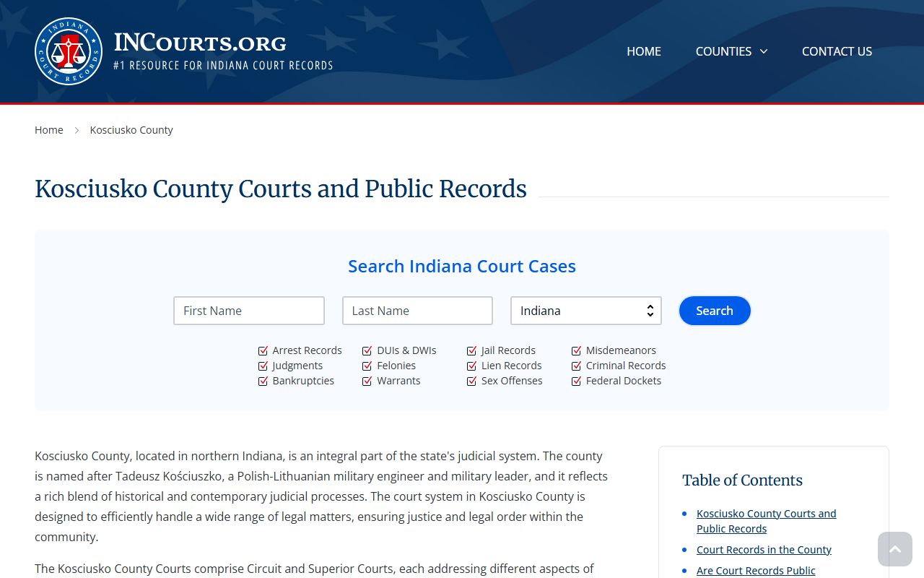Screen dimensions: 924x578
Task: Click the breadcrumb separator chevron icon
Action: (77, 130)
